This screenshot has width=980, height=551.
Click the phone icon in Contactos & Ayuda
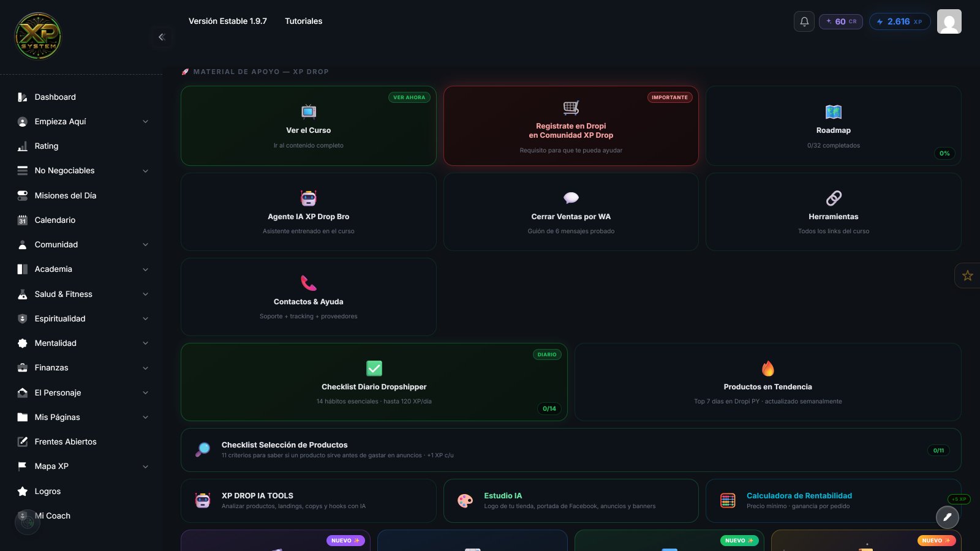[309, 283]
